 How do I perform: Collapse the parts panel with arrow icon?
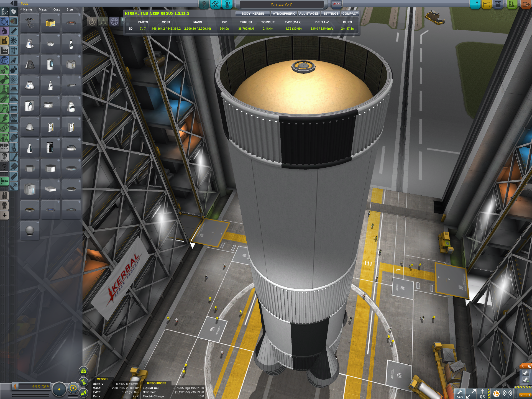(14, 3)
